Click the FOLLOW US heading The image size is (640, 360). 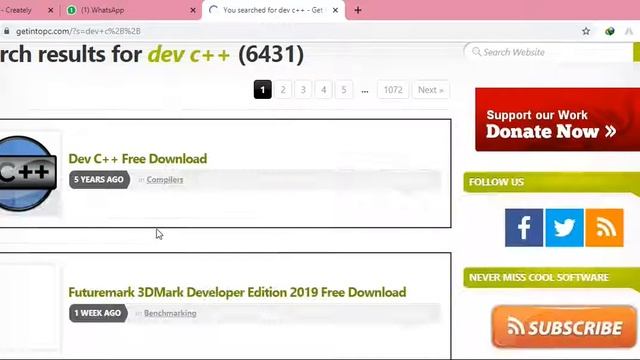496,182
